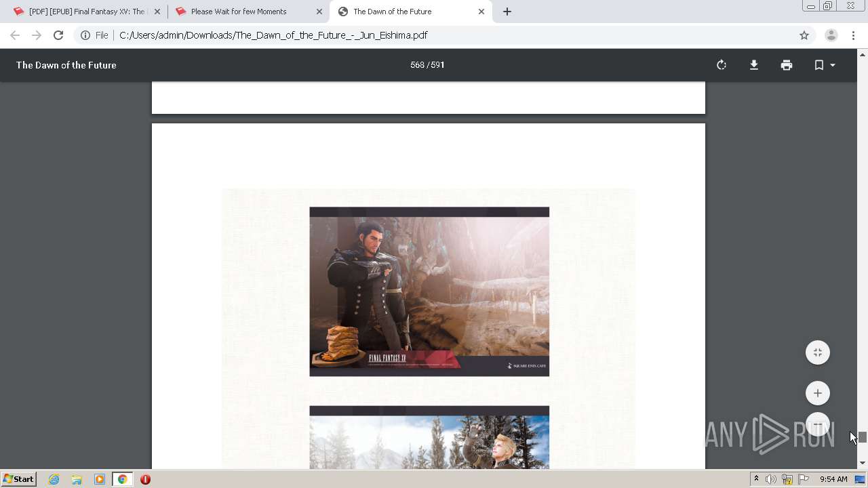Bookmark this page with the star
The width and height of the screenshot is (868, 488).
click(x=804, y=35)
